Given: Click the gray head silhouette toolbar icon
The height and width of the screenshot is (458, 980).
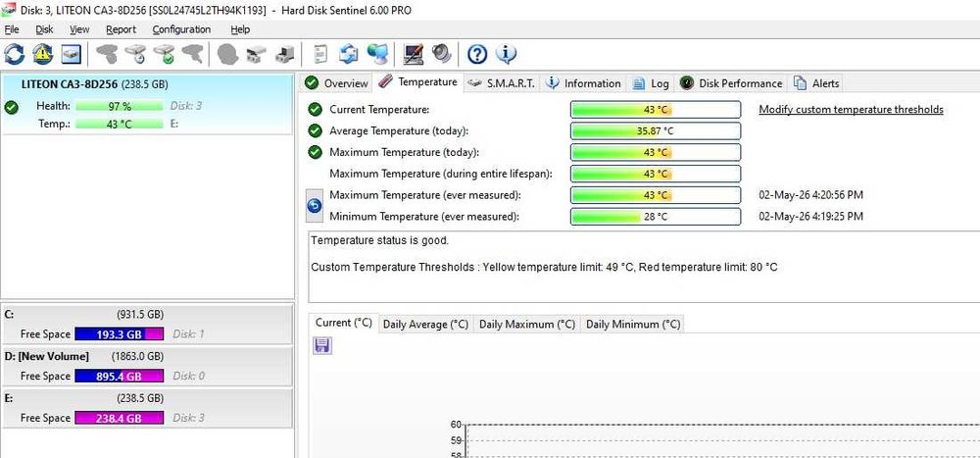Looking at the screenshot, I should click(x=227, y=55).
